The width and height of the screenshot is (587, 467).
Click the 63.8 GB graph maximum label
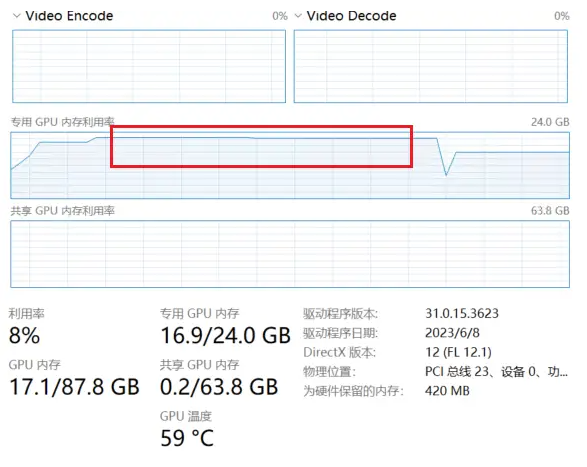coord(550,211)
